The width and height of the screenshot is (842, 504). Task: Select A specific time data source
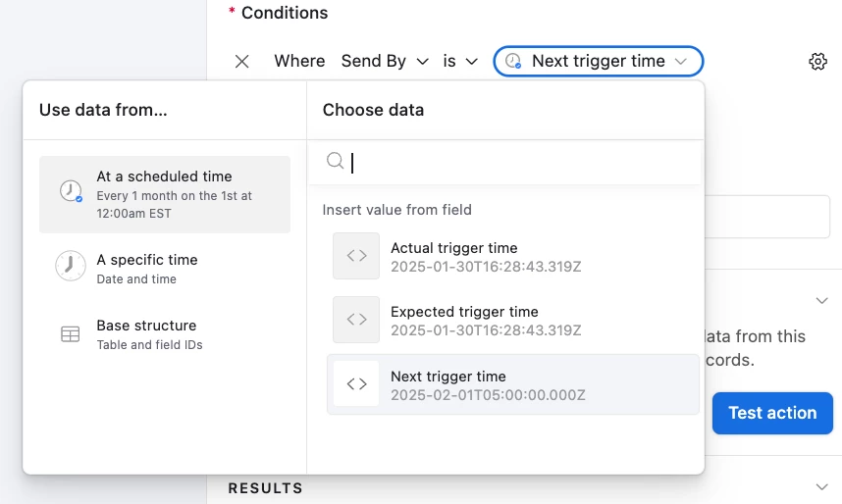pyautogui.click(x=165, y=269)
